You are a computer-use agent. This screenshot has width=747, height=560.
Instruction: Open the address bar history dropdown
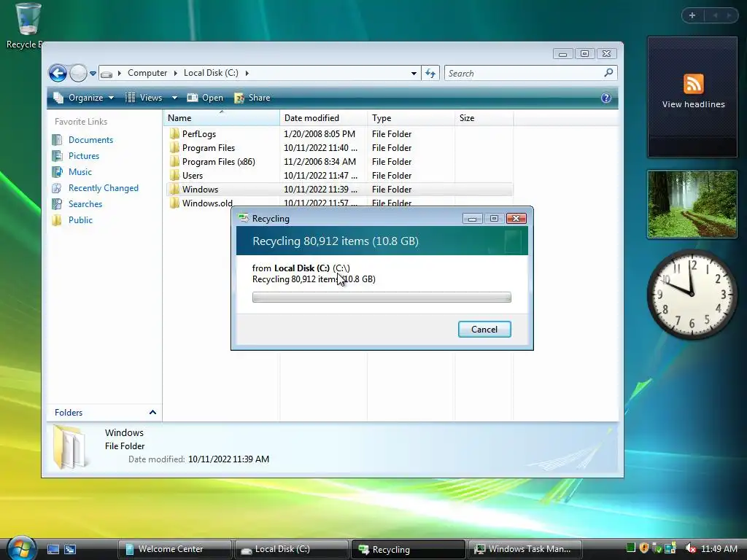tap(414, 74)
